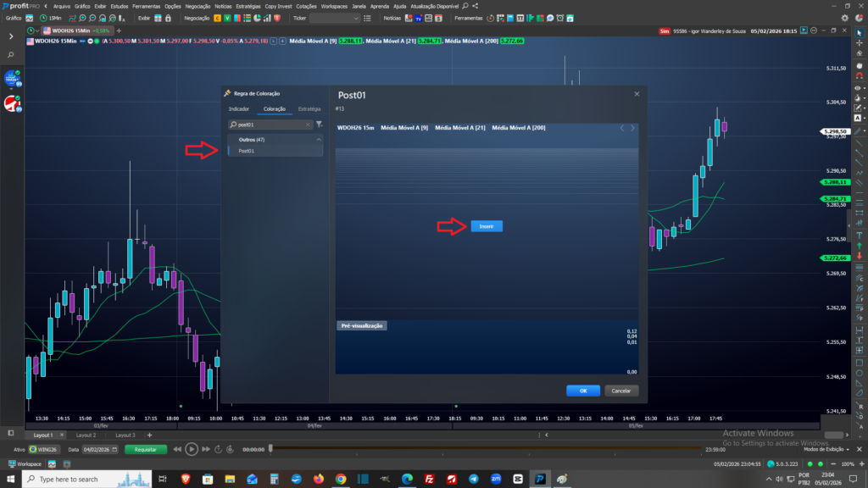Image resolution: width=868 pixels, height=488 pixels.
Task: Click the filter funnel icon beside search
Action: pos(320,125)
